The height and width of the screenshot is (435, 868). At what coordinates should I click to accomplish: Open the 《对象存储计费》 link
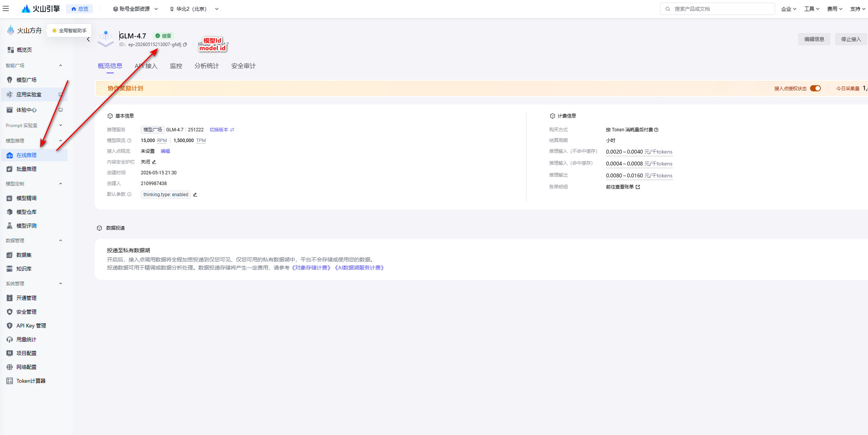311,268
